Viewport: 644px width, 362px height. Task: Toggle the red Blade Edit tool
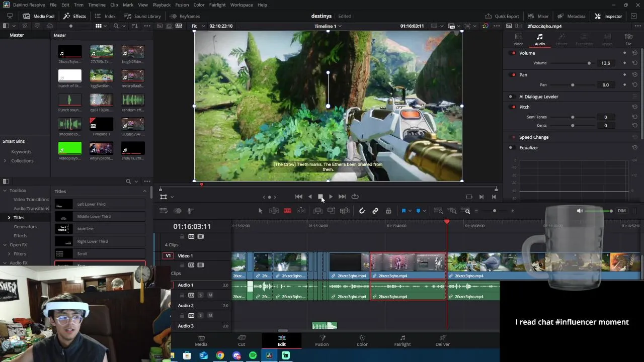(287, 211)
